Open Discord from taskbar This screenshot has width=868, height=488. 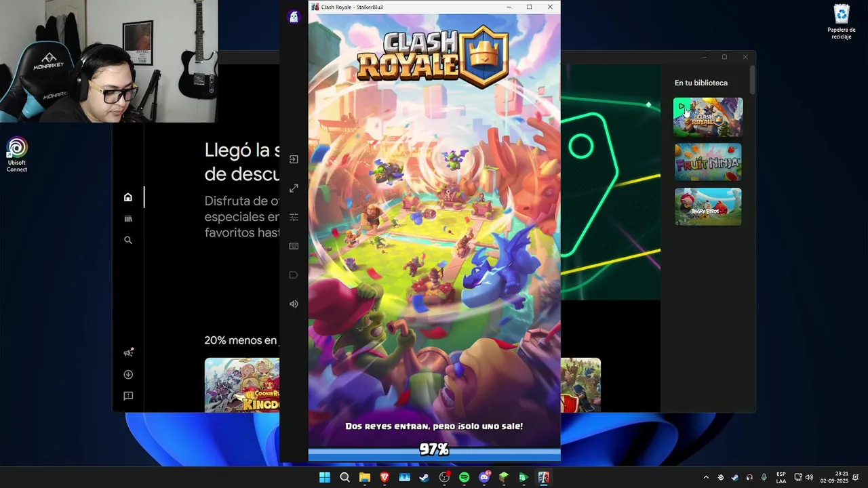[x=484, y=477]
